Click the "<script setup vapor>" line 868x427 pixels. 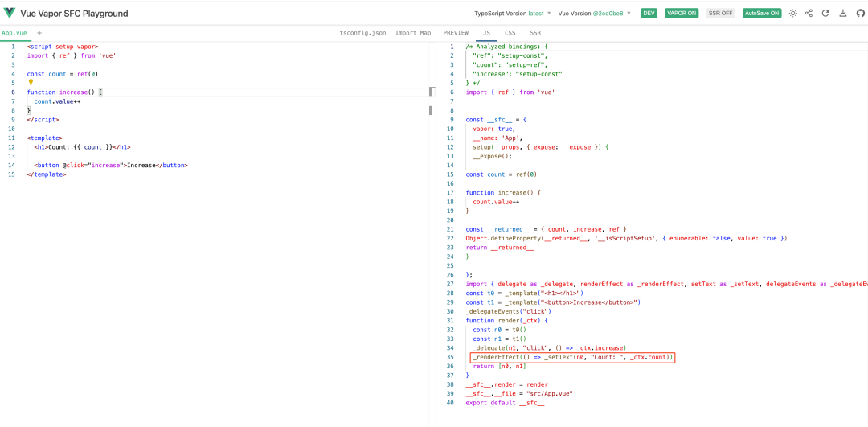click(x=63, y=47)
